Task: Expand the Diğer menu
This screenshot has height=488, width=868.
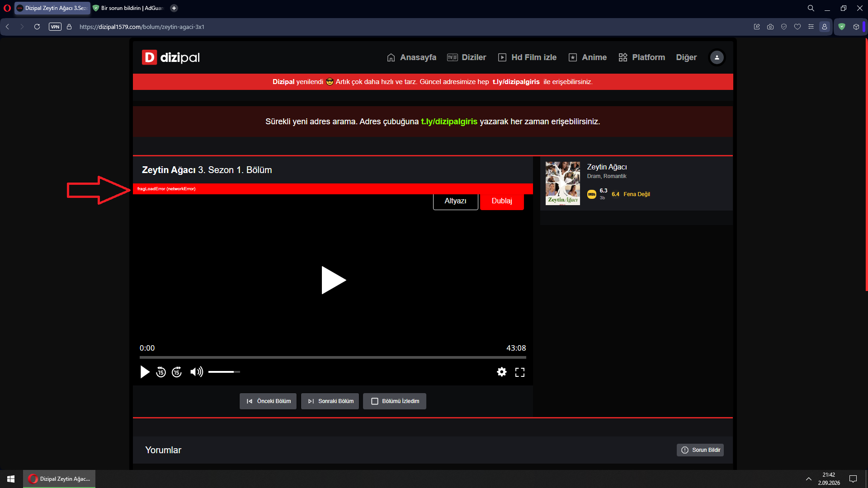Action: (686, 57)
